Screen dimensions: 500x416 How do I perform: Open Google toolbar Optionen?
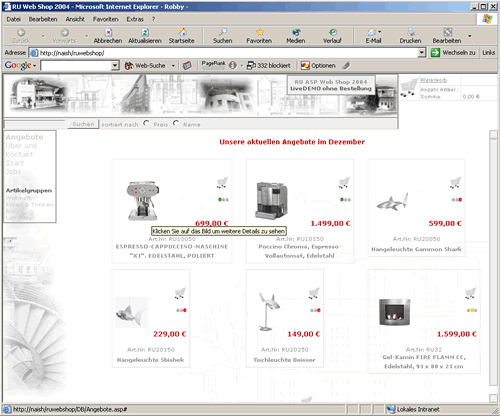point(318,66)
